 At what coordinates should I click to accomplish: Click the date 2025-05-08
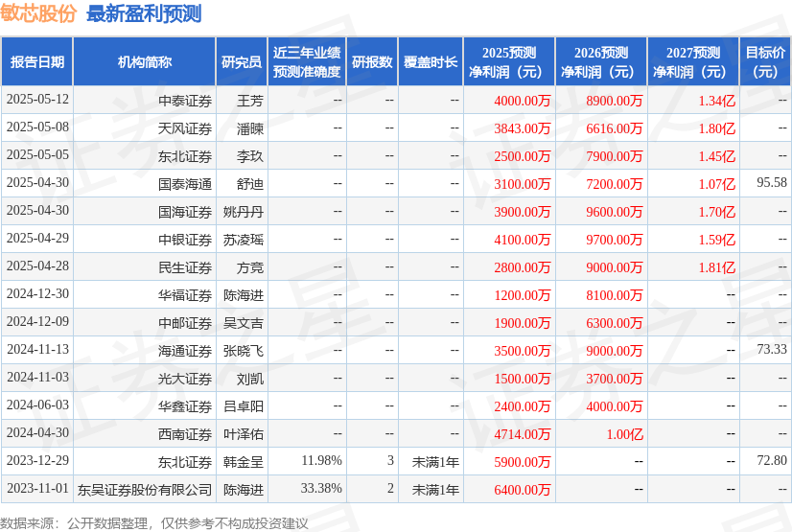[37, 127]
